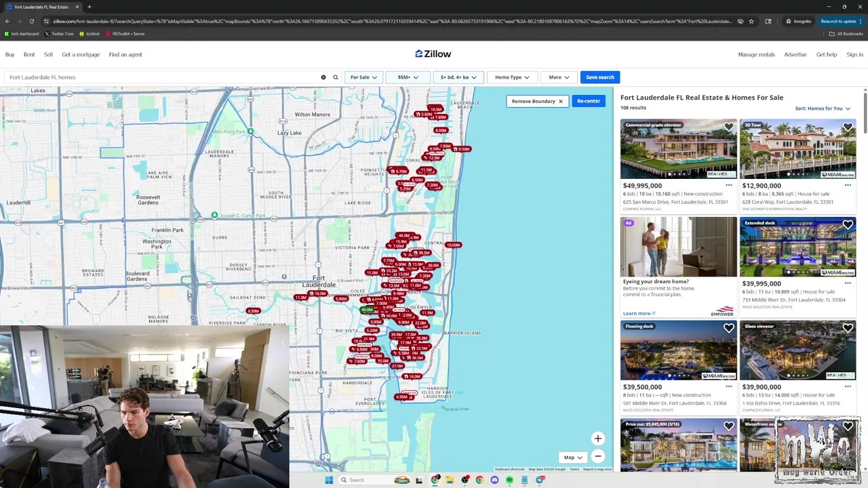Expand the Home Type filter
Screen dimensions: 868x488
512,77
